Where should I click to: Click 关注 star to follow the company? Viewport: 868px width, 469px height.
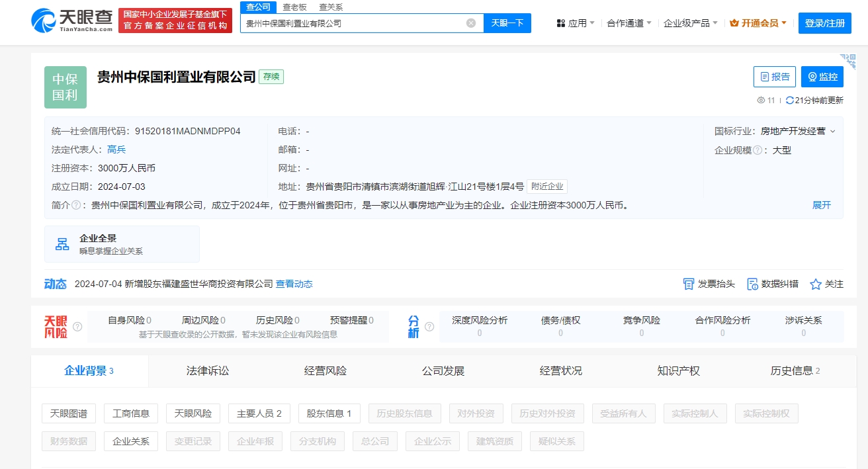827,284
